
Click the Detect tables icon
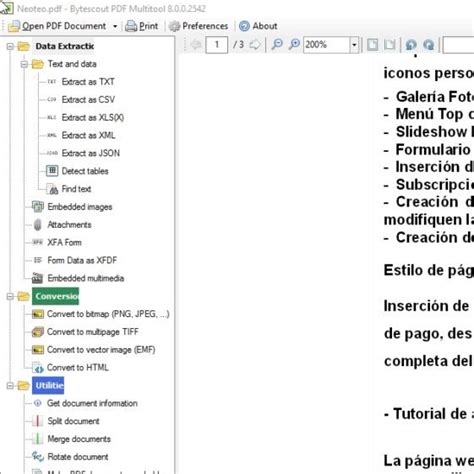(x=52, y=171)
